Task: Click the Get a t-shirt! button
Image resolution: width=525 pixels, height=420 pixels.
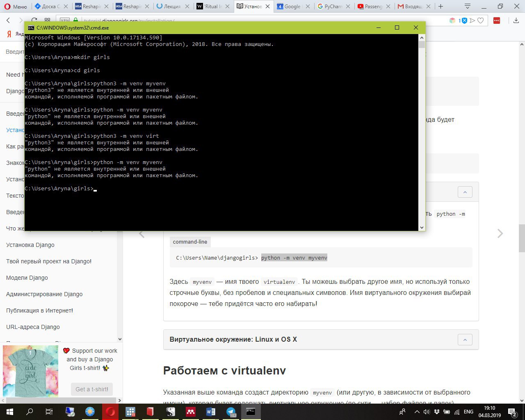Action: 92,389
